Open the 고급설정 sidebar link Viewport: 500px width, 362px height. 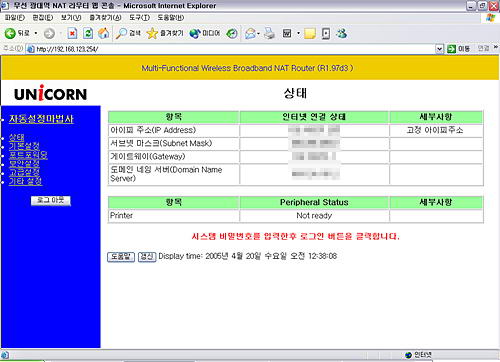tap(24, 172)
